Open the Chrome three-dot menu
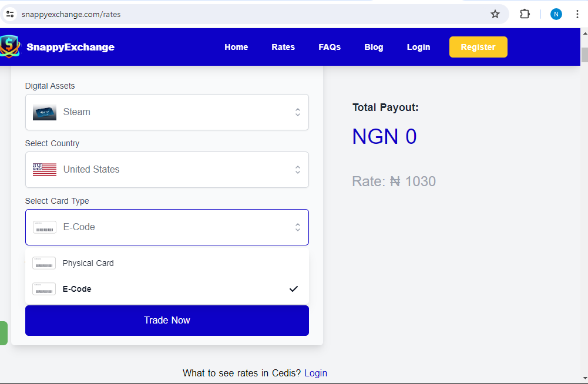Viewport: 588px width, 384px height. click(577, 14)
